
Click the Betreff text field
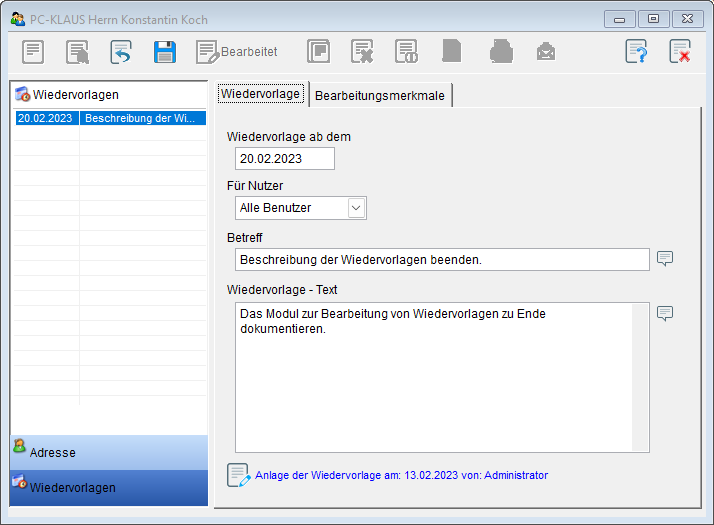[x=442, y=260]
